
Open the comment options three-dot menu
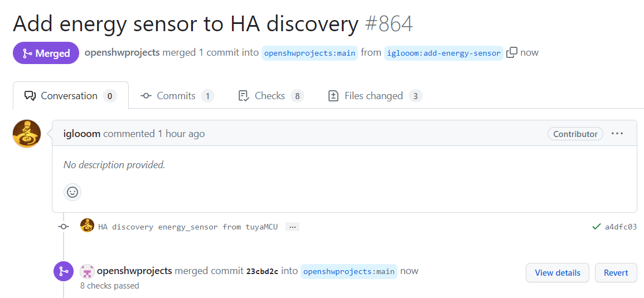pos(617,134)
